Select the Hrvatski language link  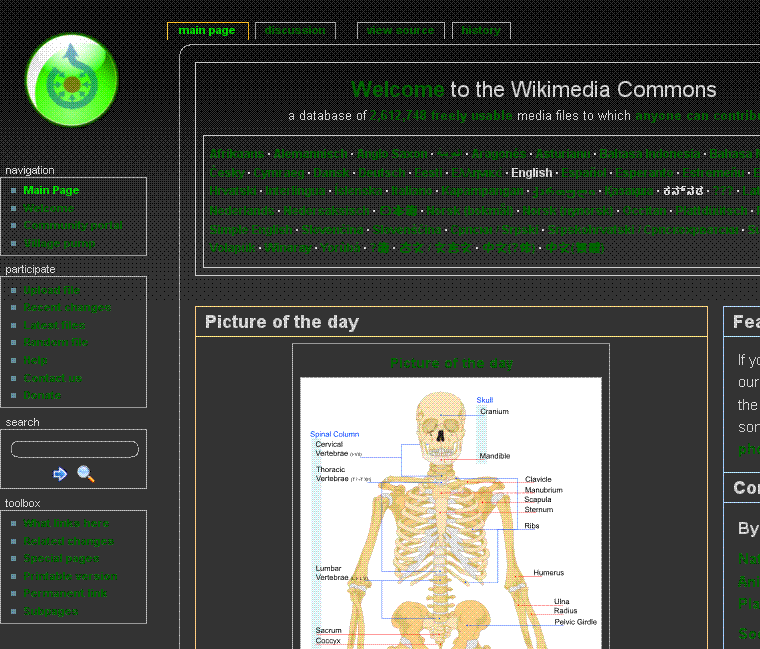point(233,190)
